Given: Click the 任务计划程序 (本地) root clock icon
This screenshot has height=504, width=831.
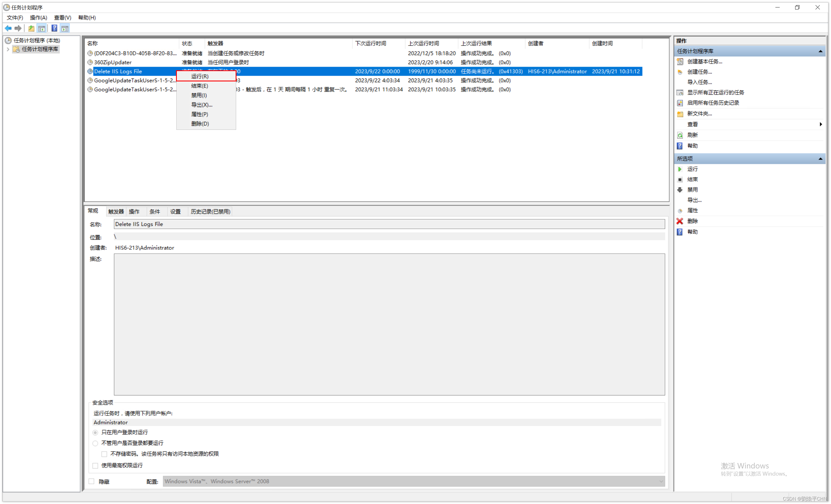Looking at the screenshot, I should click(8, 40).
